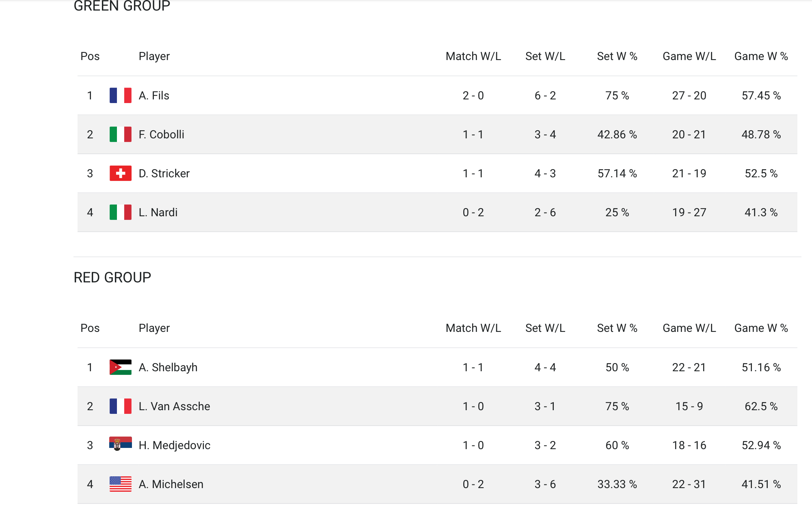812x510 pixels.
Task: Click the Italian flag beside F. Cobolli
Action: (x=120, y=134)
